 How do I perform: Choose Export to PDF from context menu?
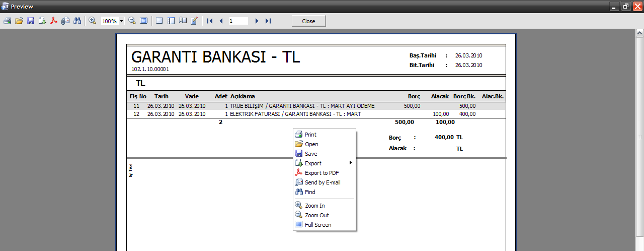[321, 173]
